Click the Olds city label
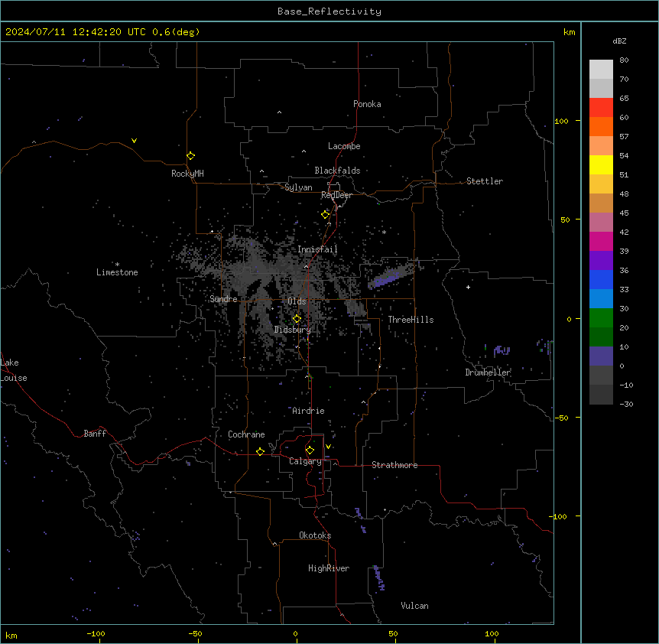 pyautogui.click(x=297, y=301)
